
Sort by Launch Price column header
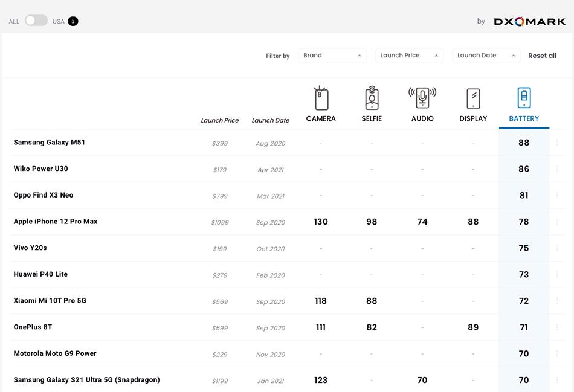click(220, 120)
